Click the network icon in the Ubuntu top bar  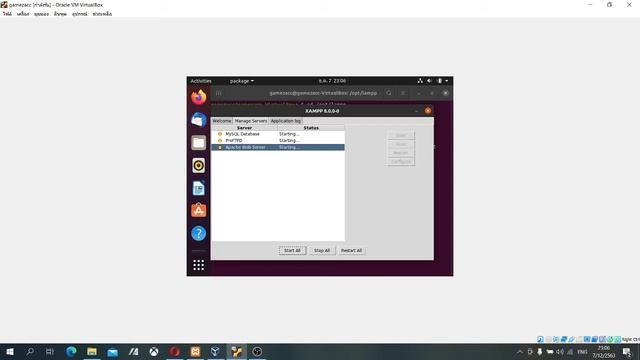coord(420,81)
